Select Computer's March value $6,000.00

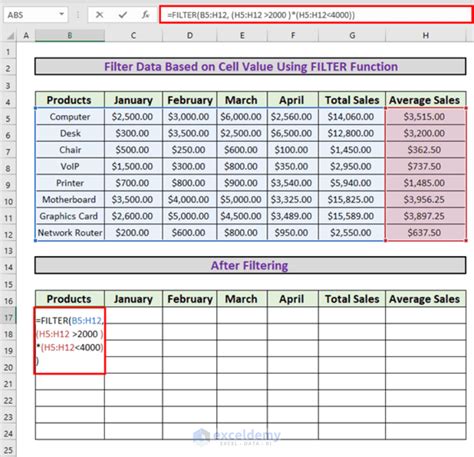[242, 117]
